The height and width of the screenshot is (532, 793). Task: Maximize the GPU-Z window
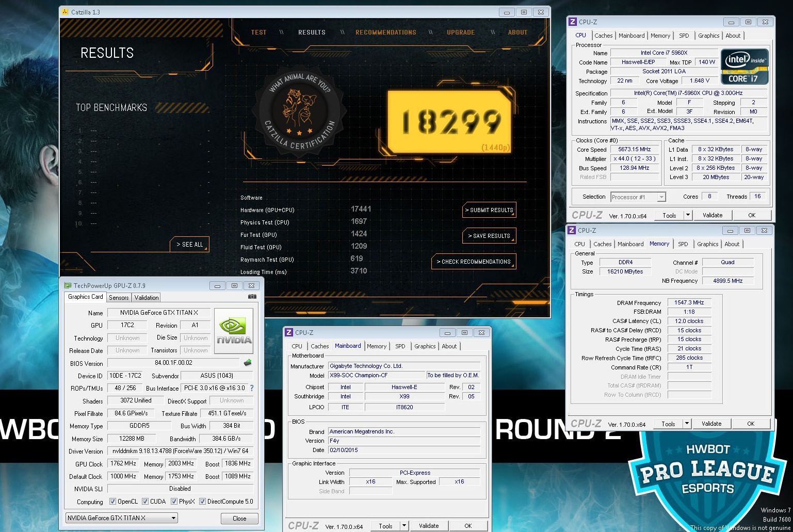click(x=234, y=285)
